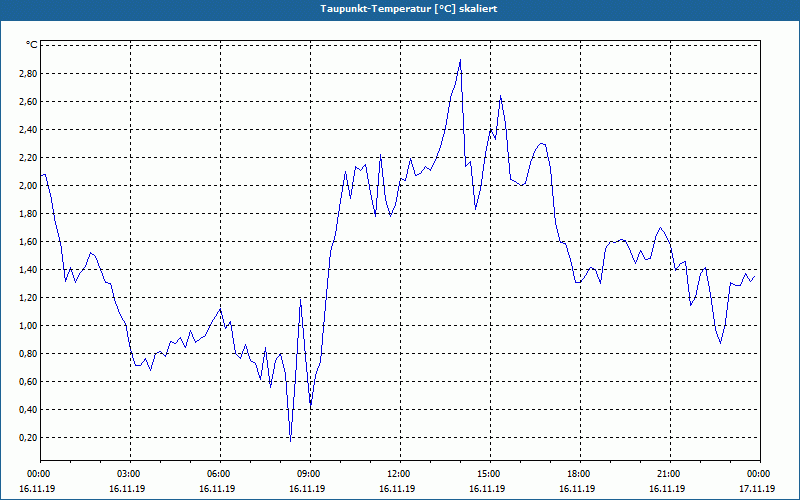This screenshot has height=500, width=800.
Task: Click the 00:00 label above 17.11.19
Action: (760, 474)
